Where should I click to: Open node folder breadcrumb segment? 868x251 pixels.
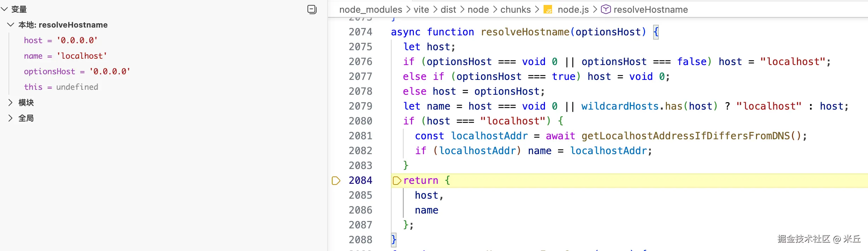(x=478, y=10)
